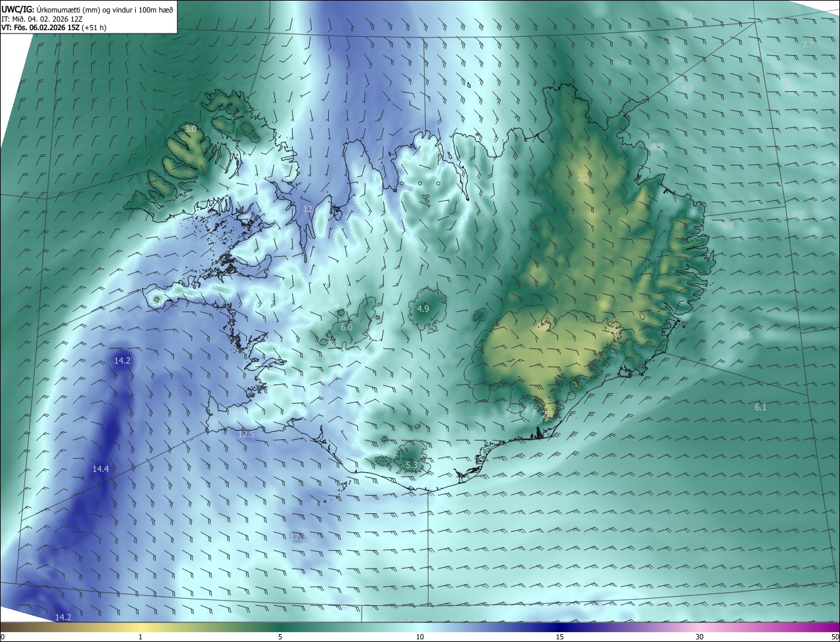
Task: Select the 9.1 value in the northeast sea
Action: [x=788, y=85]
